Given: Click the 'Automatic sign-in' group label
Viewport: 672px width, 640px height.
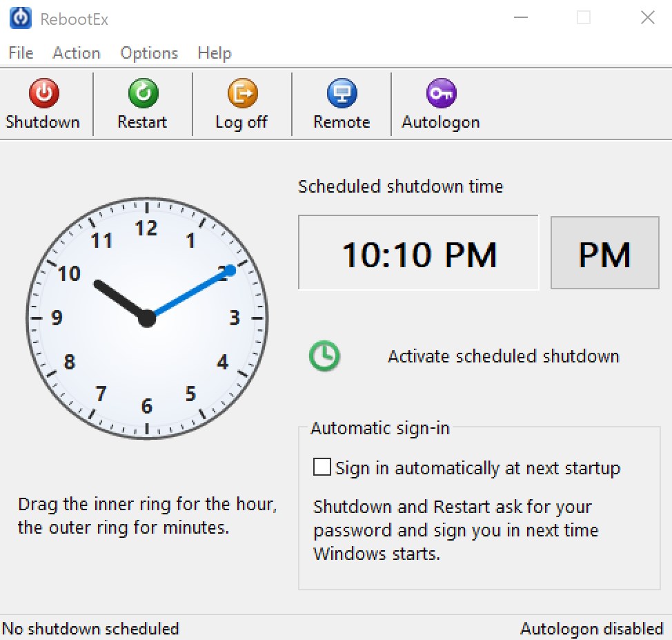Looking at the screenshot, I should click(x=380, y=428).
